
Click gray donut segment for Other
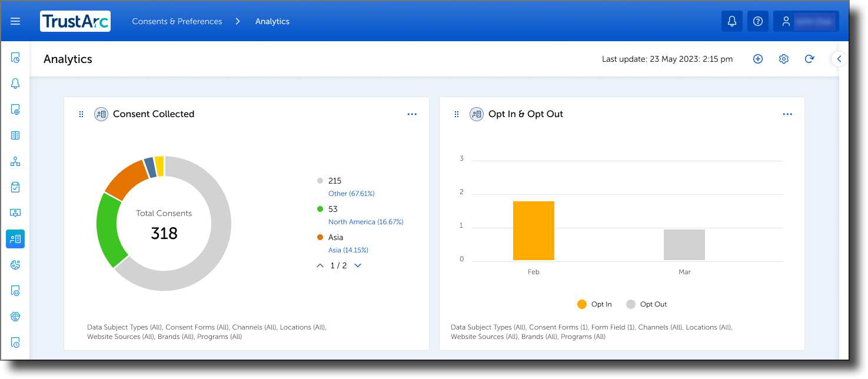click(221, 235)
